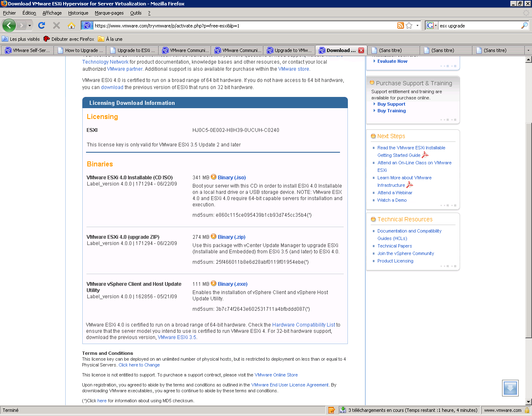This screenshot has height=416, width=532.
Task: Click the notepad icon in status bar
Action: pos(331,410)
